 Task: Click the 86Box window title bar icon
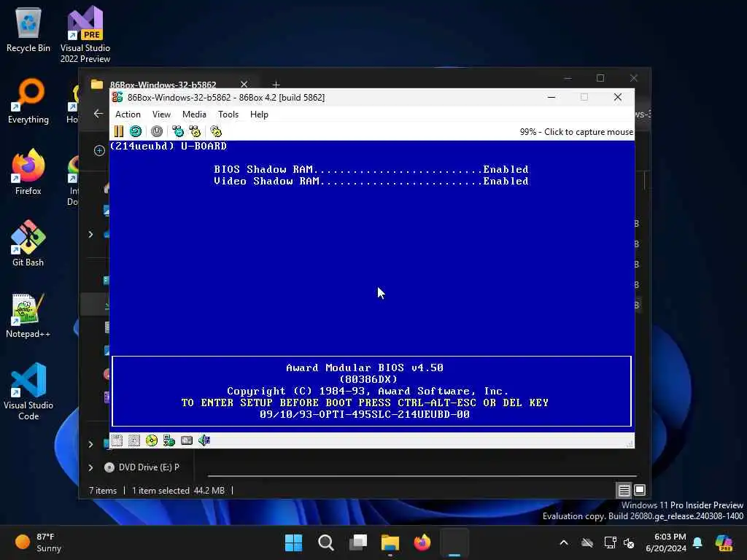[117, 97]
